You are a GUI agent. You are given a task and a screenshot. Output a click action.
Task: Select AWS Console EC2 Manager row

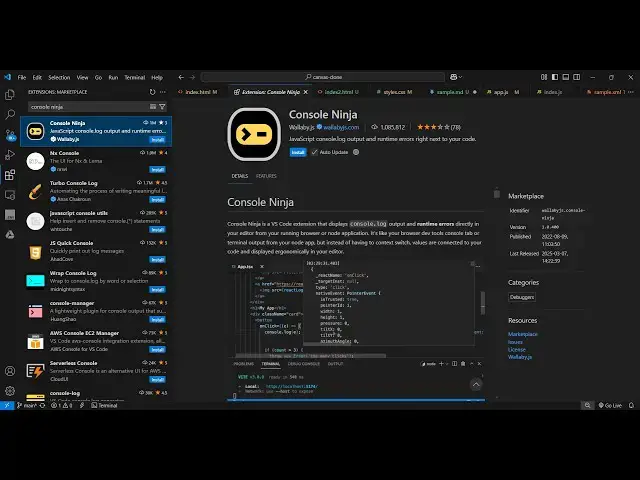pos(96,341)
